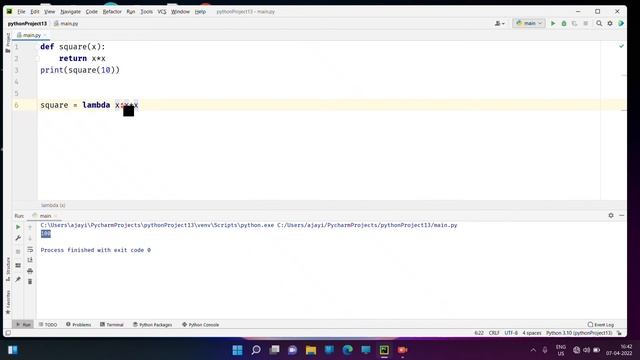
Task: Open the Tools menu
Action: click(x=146, y=11)
